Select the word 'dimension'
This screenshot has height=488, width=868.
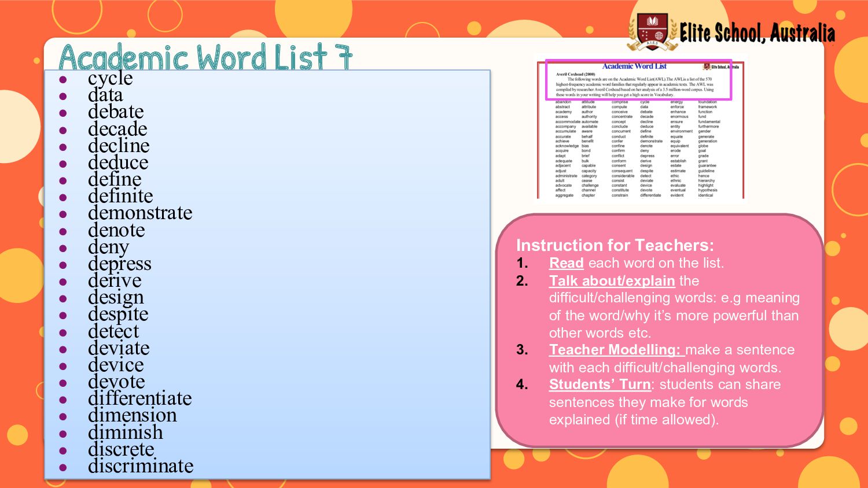click(x=133, y=415)
